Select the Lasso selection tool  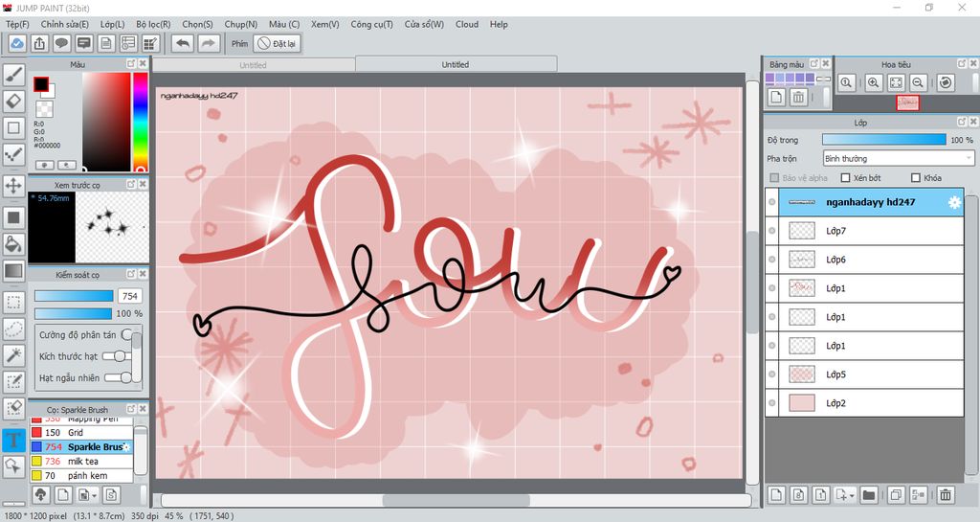13,329
